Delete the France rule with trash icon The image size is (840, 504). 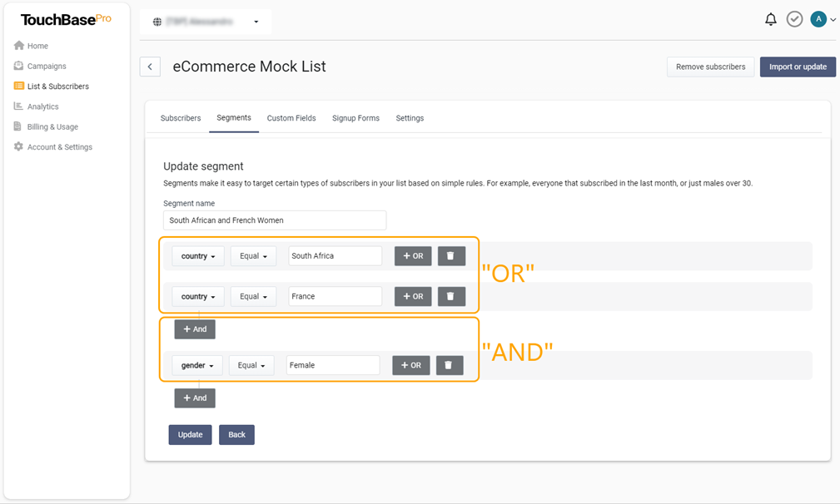tap(451, 296)
